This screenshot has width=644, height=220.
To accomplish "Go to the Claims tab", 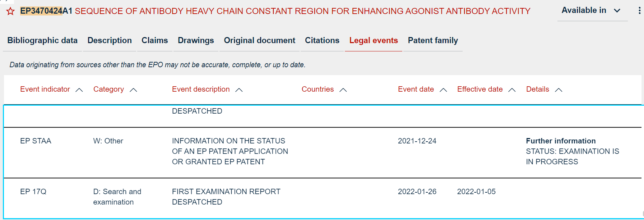I will (154, 40).
